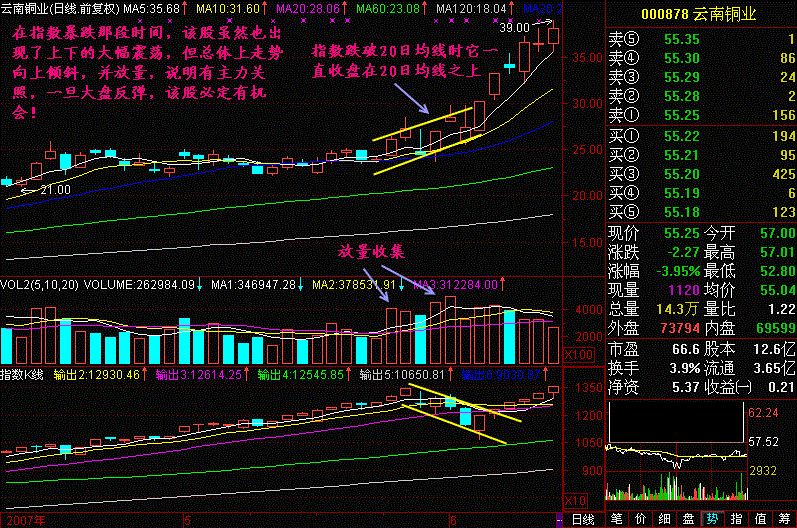
Task: Open the 筹 chip distribution tab
Action: 784,519
